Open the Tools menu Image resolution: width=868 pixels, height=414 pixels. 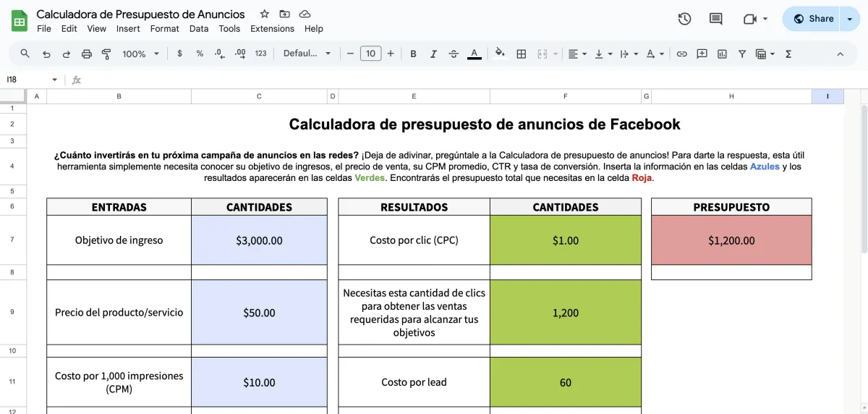click(229, 29)
